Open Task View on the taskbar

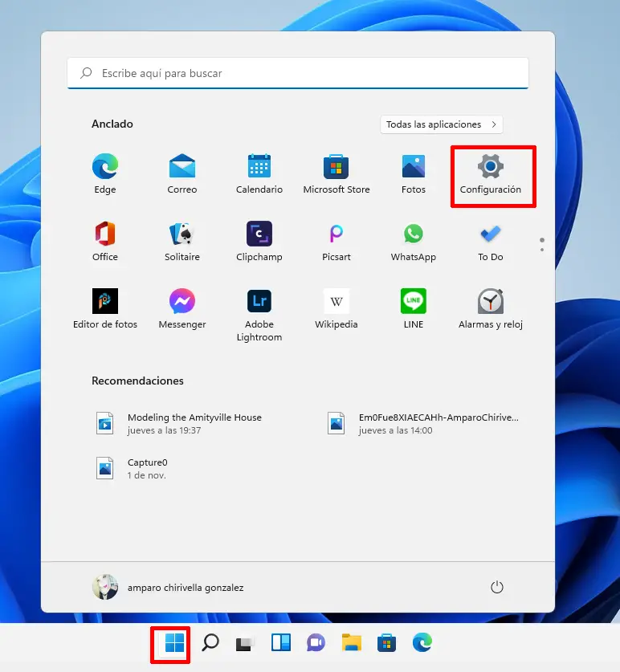click(245, 643)
